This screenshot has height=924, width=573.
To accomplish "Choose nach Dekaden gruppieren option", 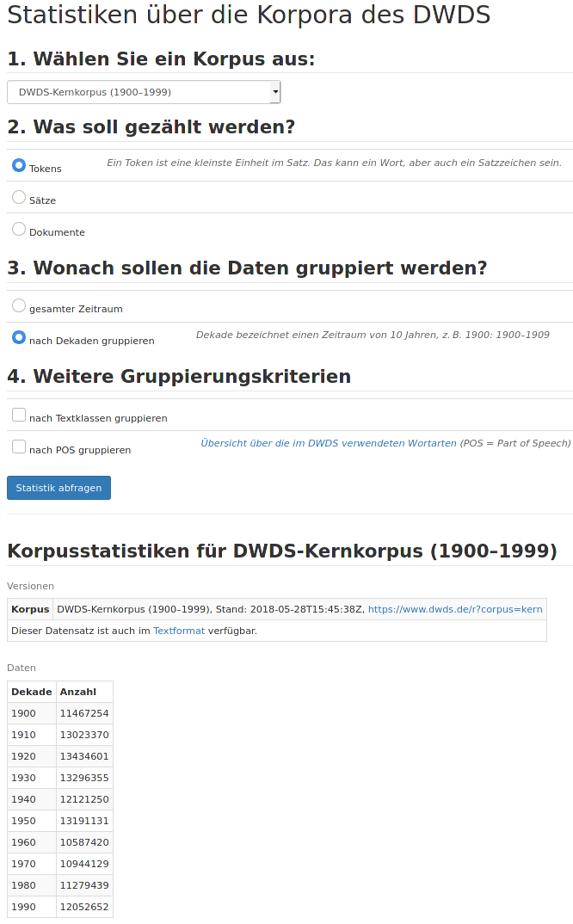I will [x=19, y=337].
